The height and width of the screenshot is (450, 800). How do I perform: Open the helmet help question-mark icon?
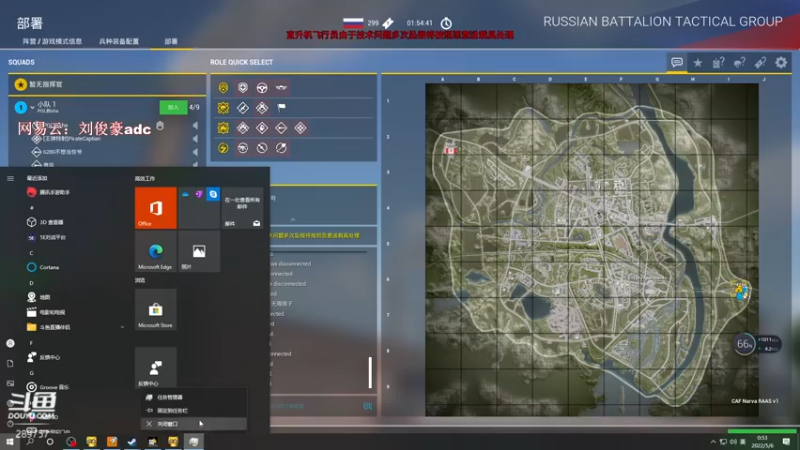coord(739,62)
